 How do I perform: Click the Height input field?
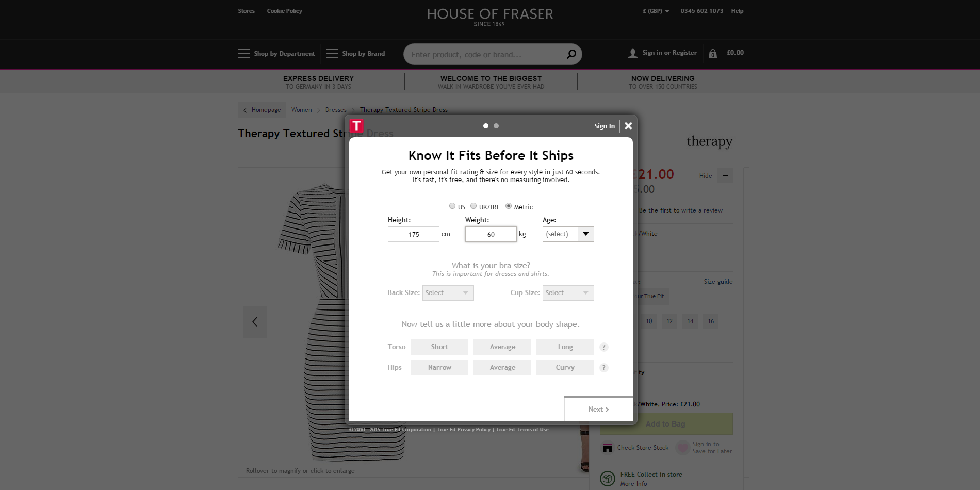(x=413, y=234)
